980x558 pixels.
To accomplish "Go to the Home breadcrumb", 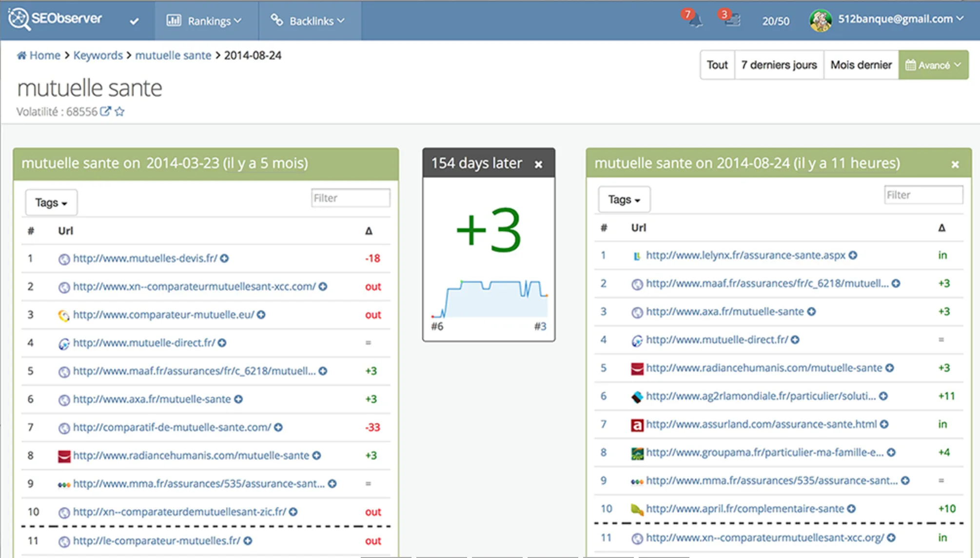I will (39, 55).
